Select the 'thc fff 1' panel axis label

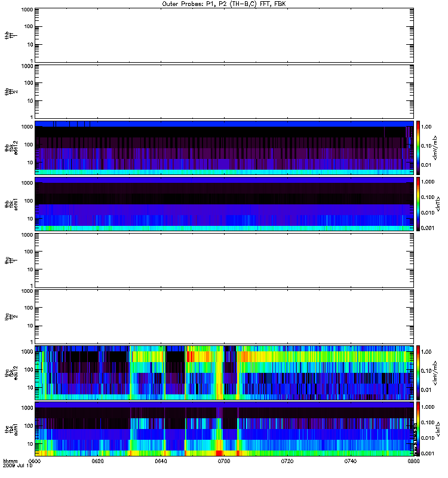coord(11,261)
